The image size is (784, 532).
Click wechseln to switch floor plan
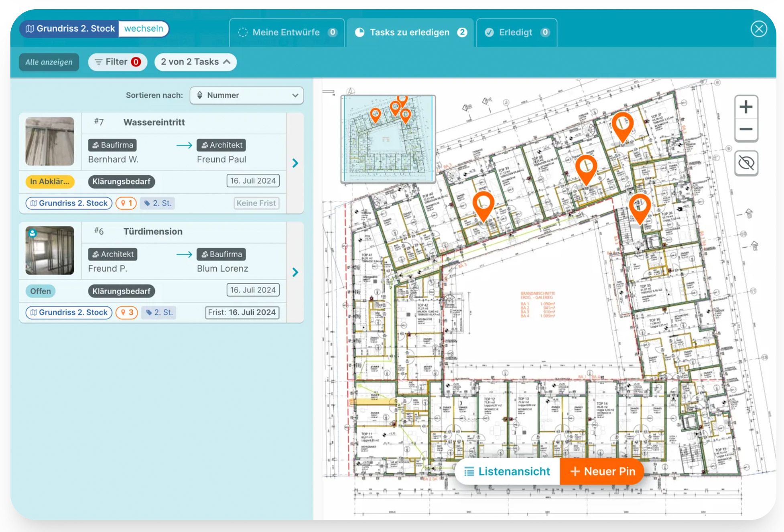click(x=144, y=29)
